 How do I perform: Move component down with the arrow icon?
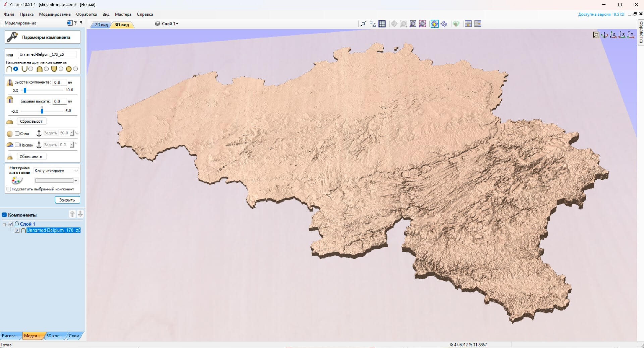pyautogui.click(x=80, y=214)
